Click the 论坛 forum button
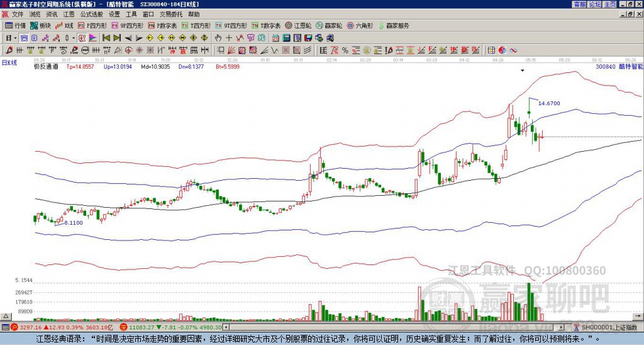This screenshot has width=644, height=345. 594,4
